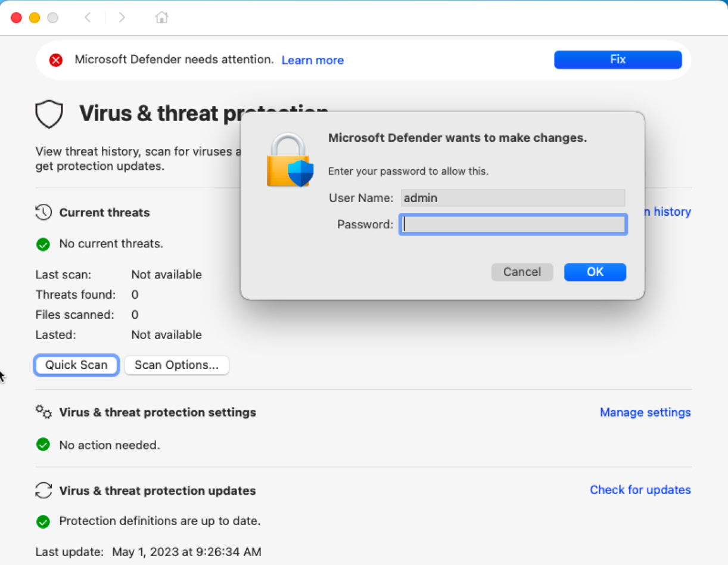Go forward using the right chevron arrow
728x565 pixels.
122,18
